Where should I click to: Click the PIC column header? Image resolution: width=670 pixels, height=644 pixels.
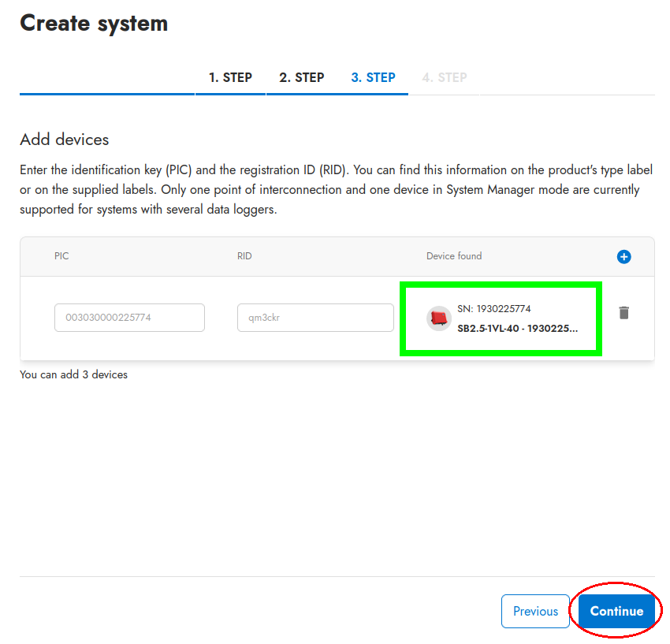(x=62, y=256)
